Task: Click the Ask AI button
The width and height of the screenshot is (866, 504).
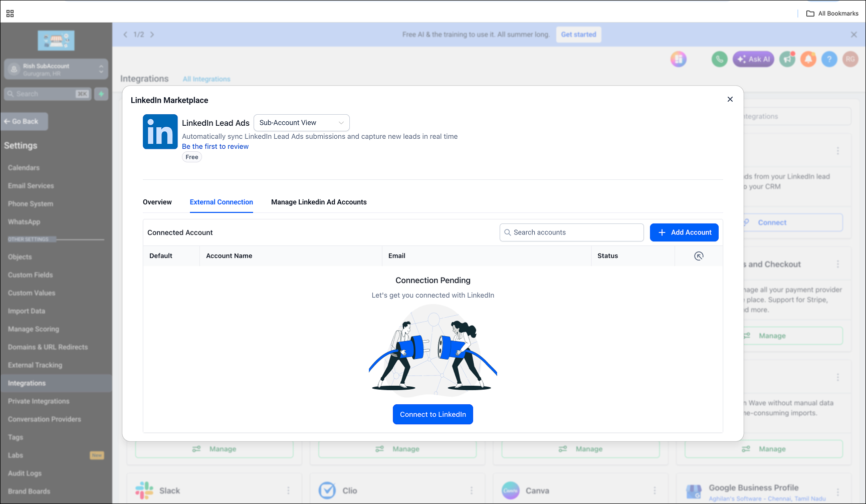Action: (753, 59)
